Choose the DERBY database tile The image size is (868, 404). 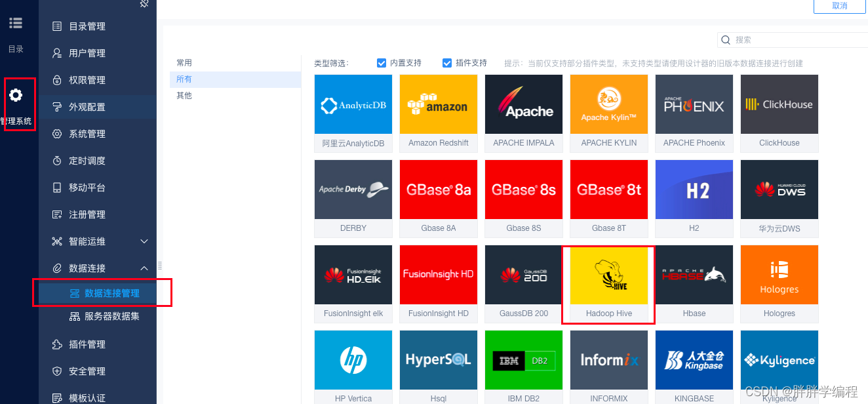coord(353,199)
